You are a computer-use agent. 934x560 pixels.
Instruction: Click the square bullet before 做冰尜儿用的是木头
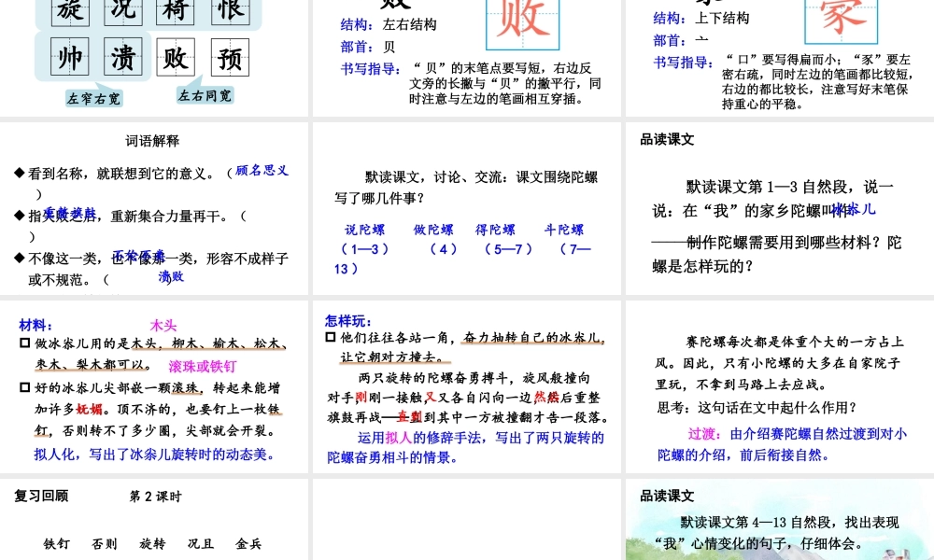[24, 343]
